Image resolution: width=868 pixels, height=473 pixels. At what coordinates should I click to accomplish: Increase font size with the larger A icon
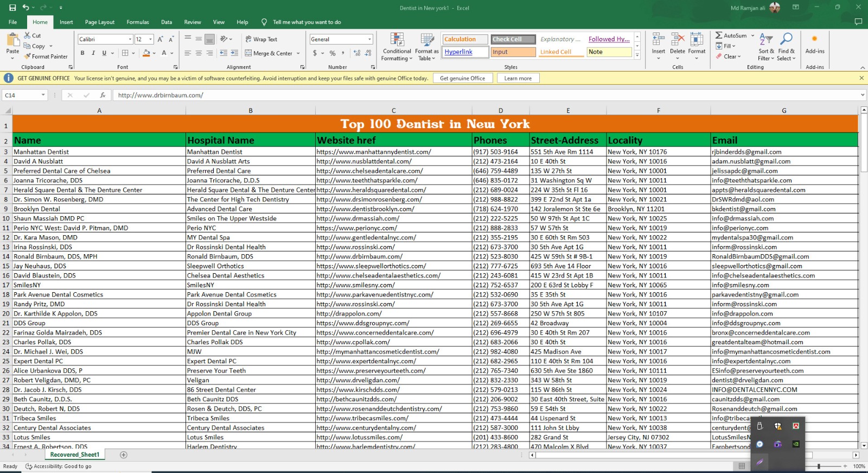160,39
